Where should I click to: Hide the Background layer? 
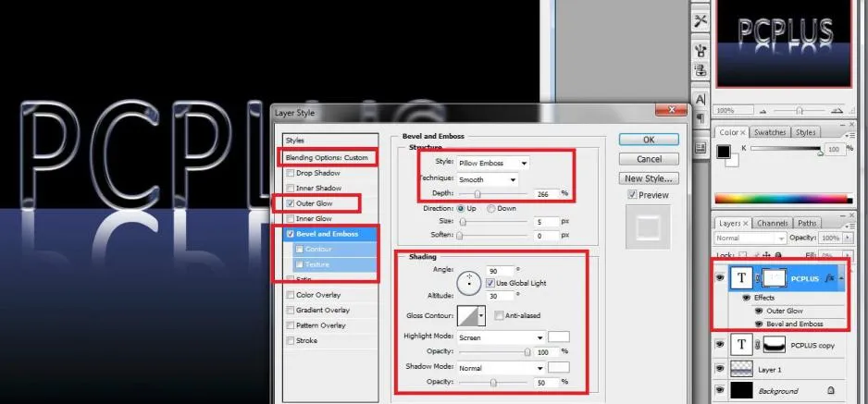(720, 390)
